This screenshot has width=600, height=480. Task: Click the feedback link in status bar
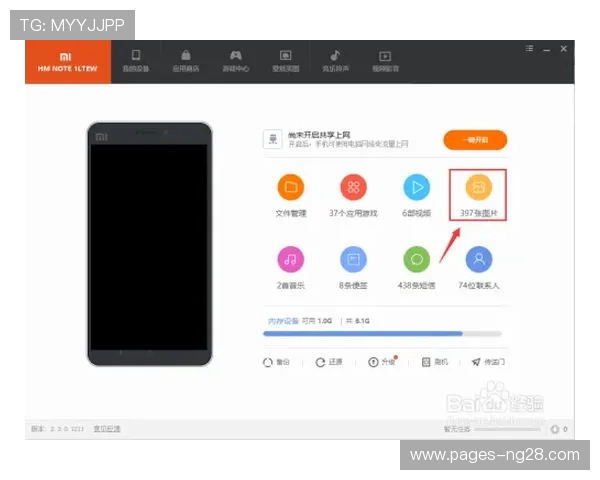[107, 429]
